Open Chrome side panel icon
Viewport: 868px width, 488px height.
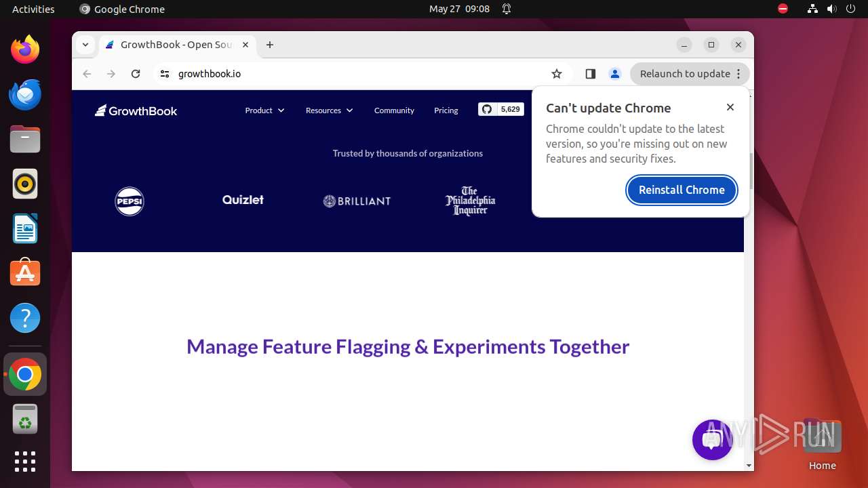[x=590, y=74]
